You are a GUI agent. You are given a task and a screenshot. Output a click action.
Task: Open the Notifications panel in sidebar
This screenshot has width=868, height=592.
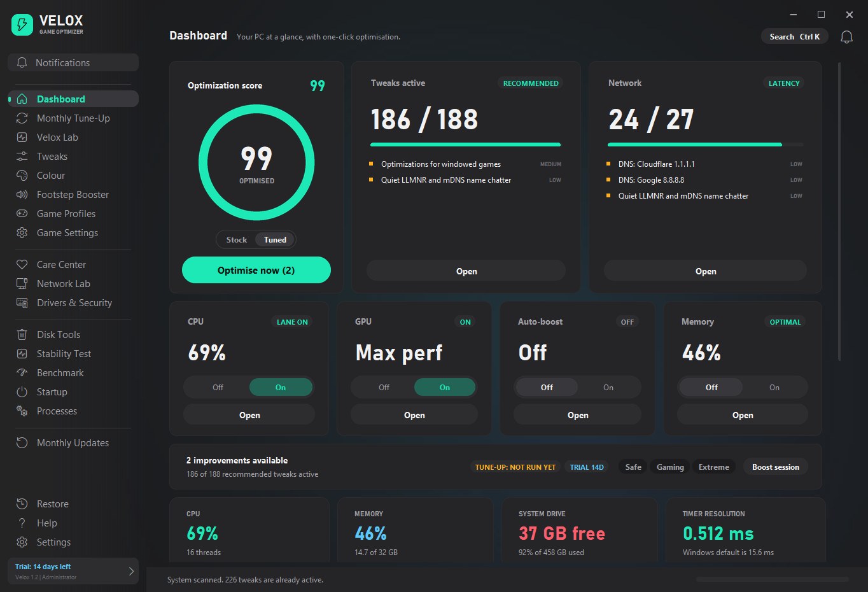73,63
